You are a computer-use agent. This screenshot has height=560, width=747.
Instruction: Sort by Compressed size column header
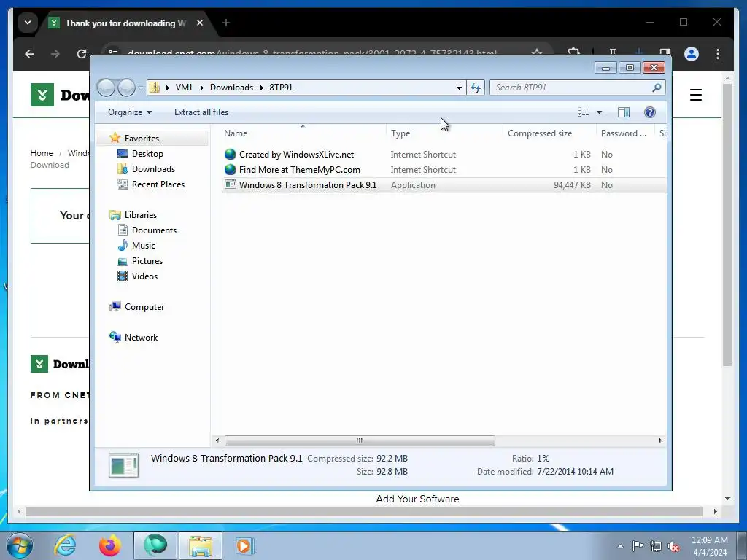(549, 133)
